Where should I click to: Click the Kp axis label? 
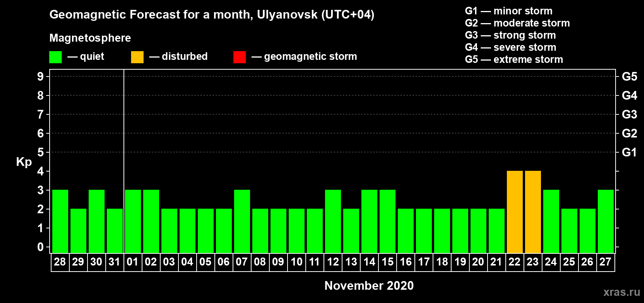tap(24, 162)
